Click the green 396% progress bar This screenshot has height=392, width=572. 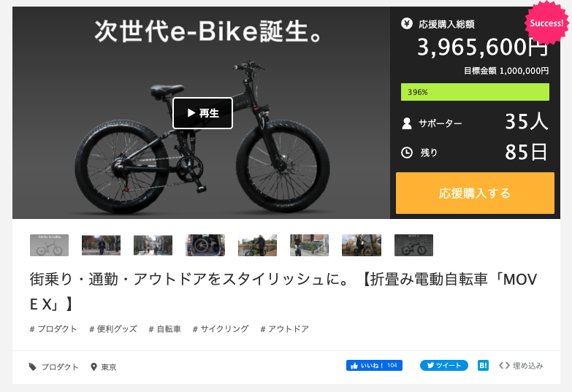pos(475,92)
